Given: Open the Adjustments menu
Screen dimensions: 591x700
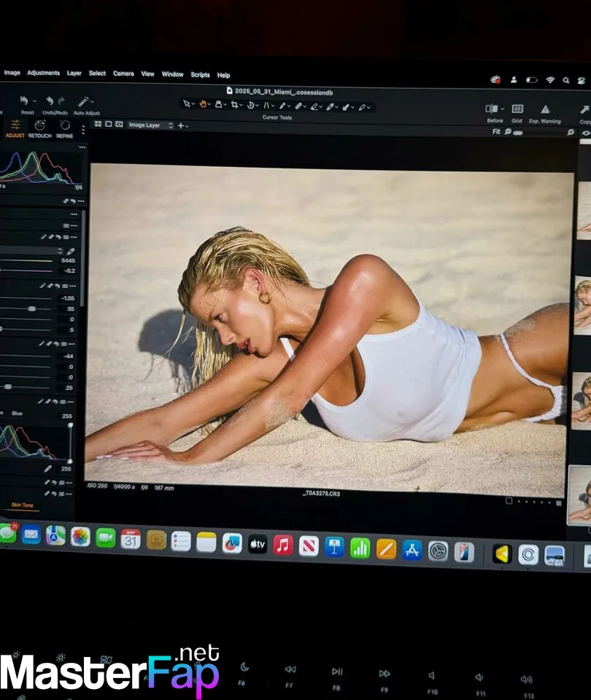Looking at the screenshot, I should pos(43,73).
